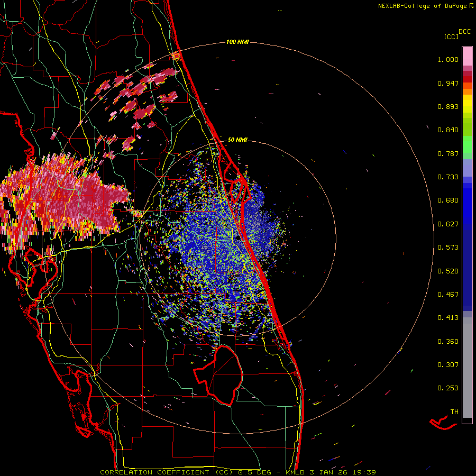
Task: Select the 0.360 legend value
Action: pos(448,342)
